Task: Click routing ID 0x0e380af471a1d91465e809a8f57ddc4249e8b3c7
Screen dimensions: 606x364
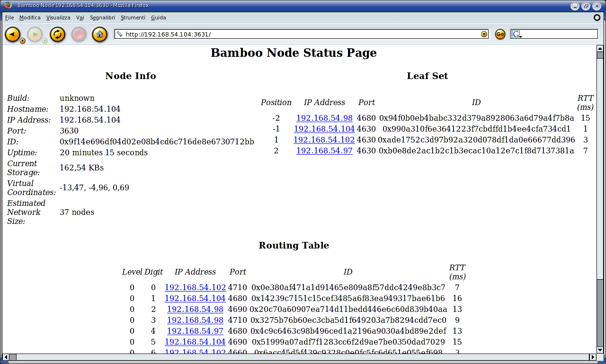Action: (x=348, y=287)
